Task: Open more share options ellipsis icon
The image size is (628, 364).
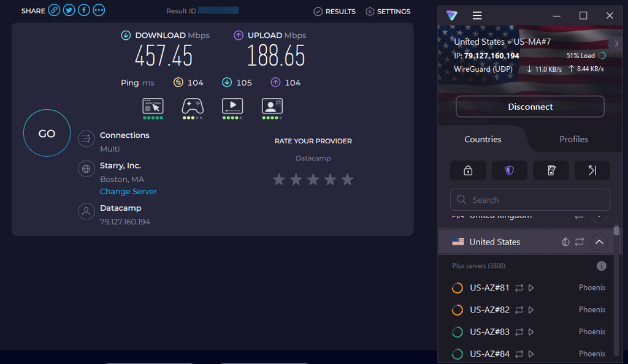Action: [99, 10]
